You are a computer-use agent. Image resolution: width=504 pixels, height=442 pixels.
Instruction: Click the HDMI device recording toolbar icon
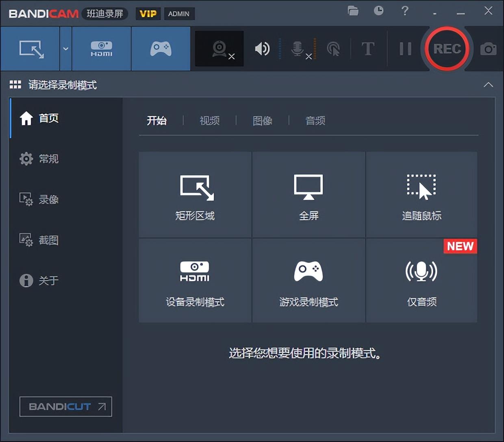click(101, 49)
